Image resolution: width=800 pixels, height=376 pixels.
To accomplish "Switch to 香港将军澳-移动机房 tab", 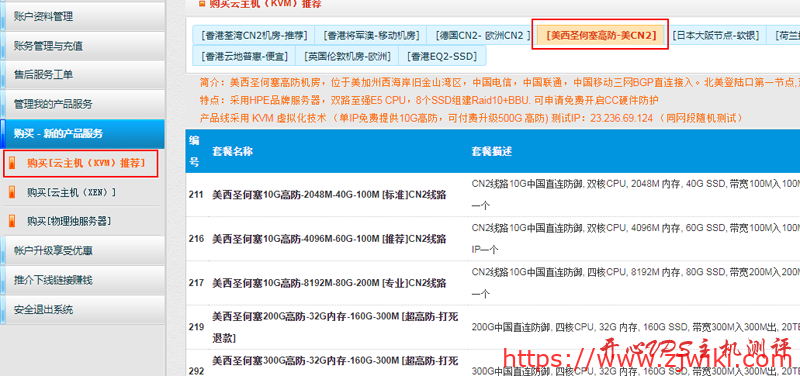I will coord(371,35).
